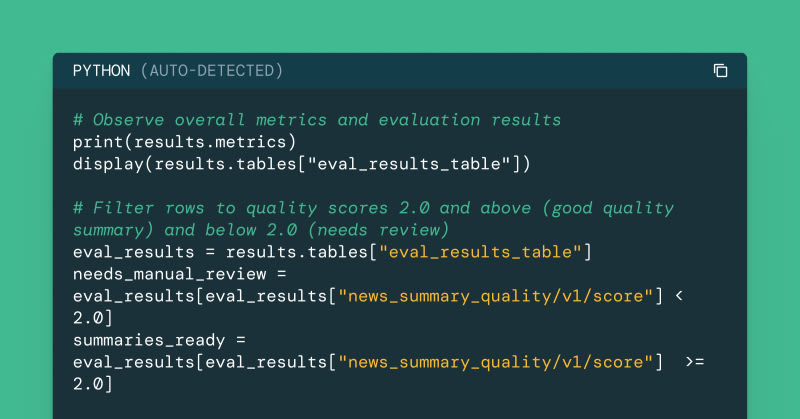
Task: Click the >= operator in the code
Action: (x=695, y=362)
